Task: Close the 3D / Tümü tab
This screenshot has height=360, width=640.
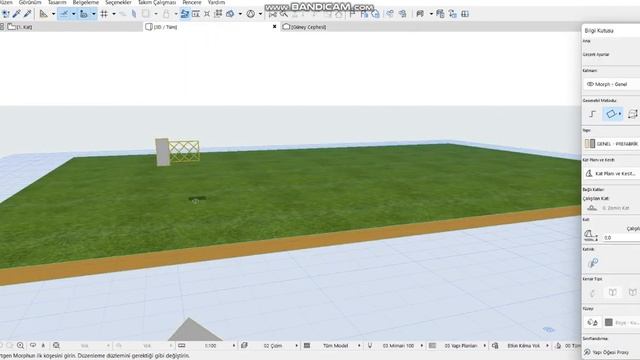Action: click(274, 27)
